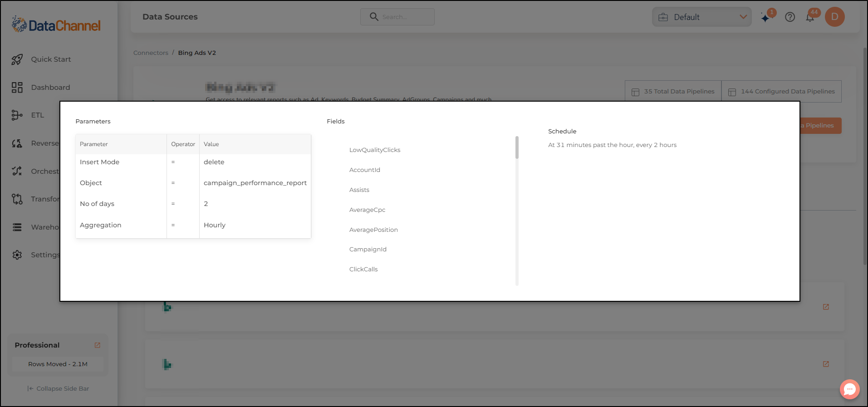Click the briefcase icon in workspace selector
868x407 pixels.
(x=663, y=17)
